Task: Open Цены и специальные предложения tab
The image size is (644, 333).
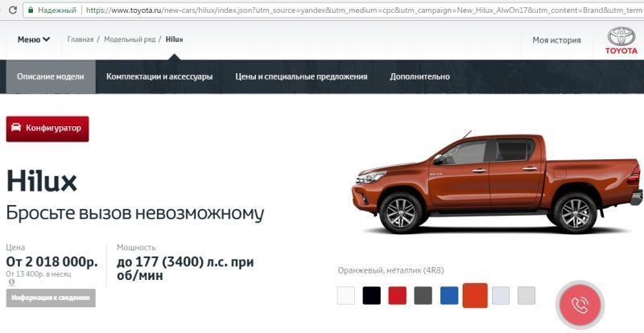Action: click(301, 76)
